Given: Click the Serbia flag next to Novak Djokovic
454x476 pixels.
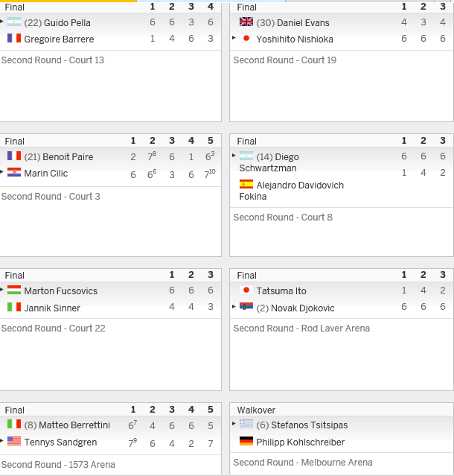Looking at the screenshot, I should tap(246, 307).
